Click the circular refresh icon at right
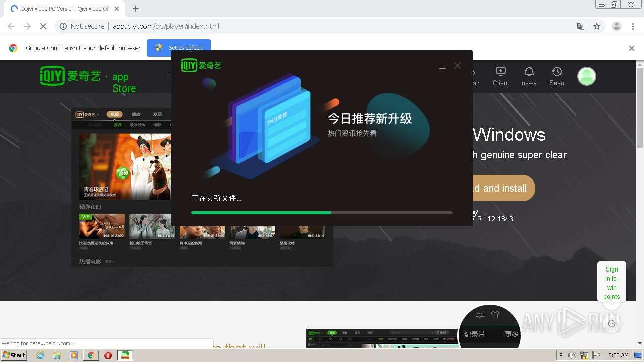The height and width of the screenshot is (362, 644). click(x=611, y=324)
